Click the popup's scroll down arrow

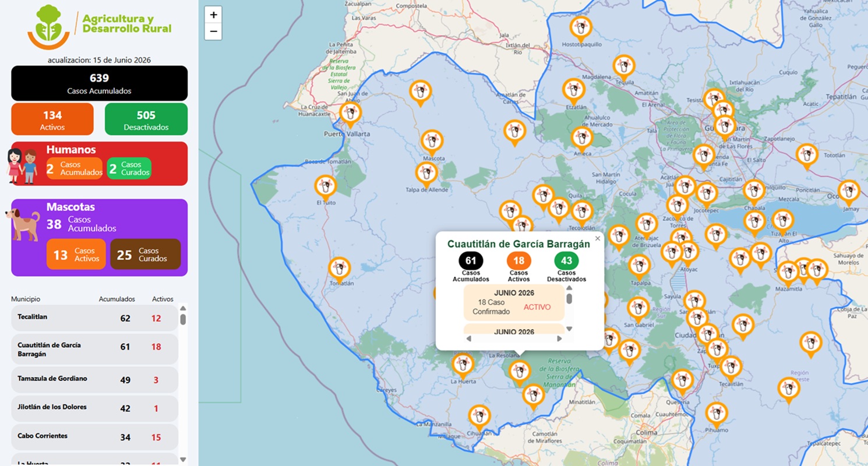569,329
